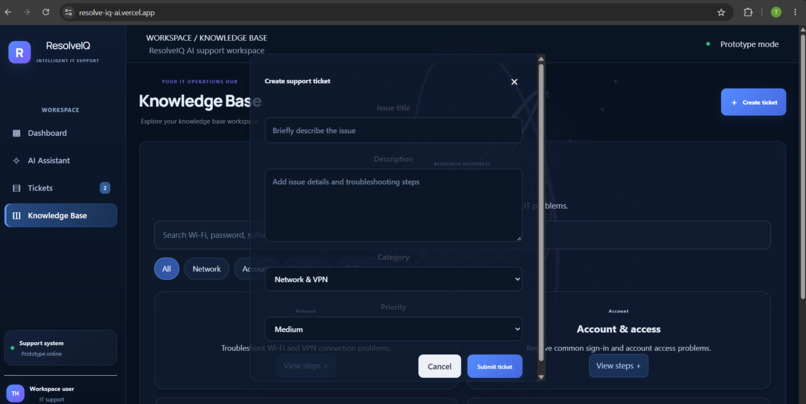
Task: Click the Cancel button in dialog
Action: 439,366
